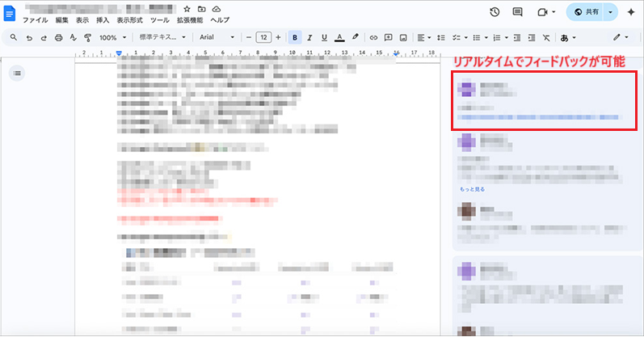Open line and paragraph spacing
644x337 pixels.
[441, 37]
